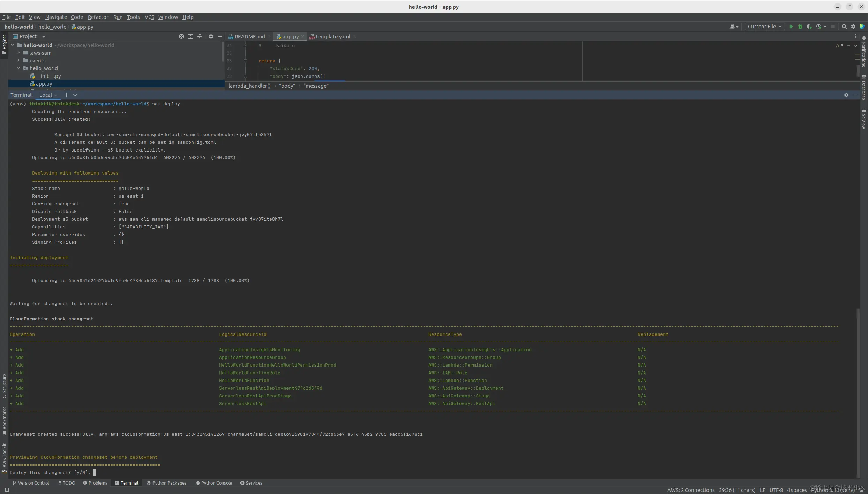Open Project panel gear options
The height and width of the screenshot is (494, 868).
pyautogui.click(x=211, y=36)
